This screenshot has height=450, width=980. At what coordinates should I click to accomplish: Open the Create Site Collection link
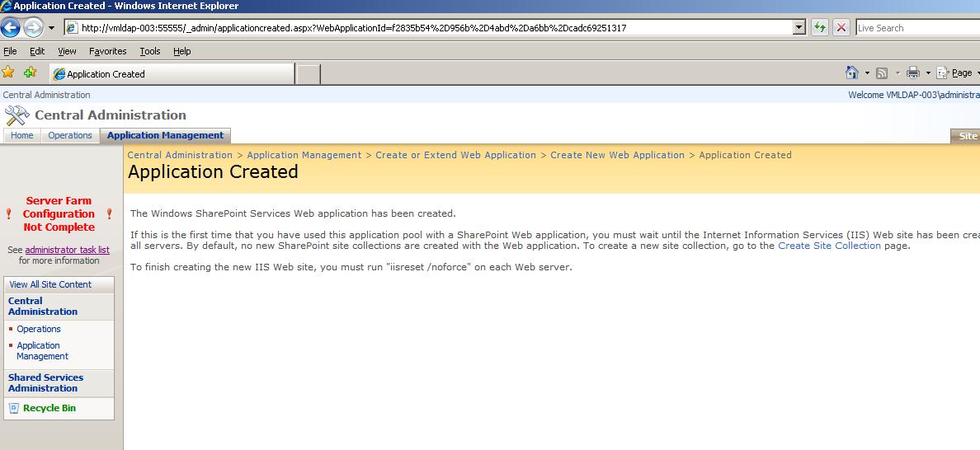point(829,246)
